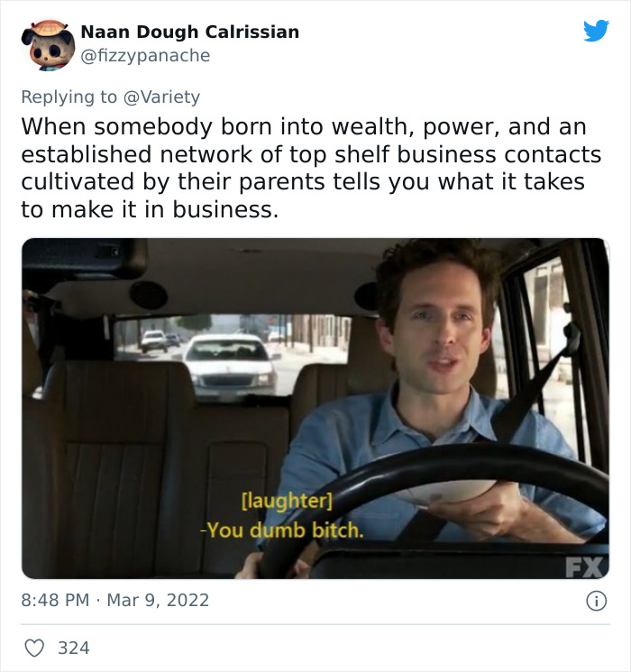Click the Replying to label
The width and height of the screenshot is (631, 672).
pos(69,97)
